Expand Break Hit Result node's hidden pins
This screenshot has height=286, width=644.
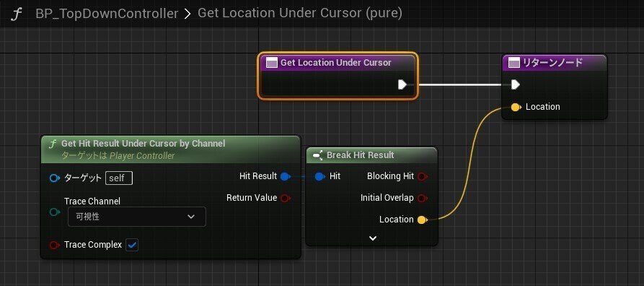point(373,238)
